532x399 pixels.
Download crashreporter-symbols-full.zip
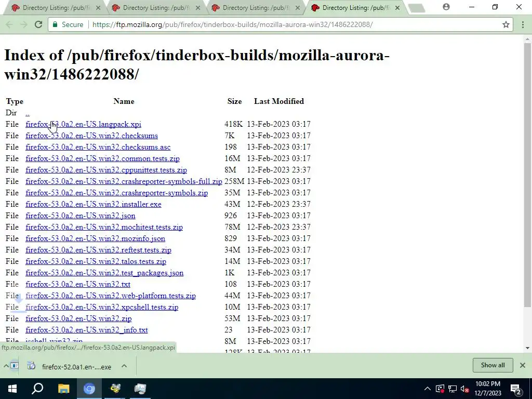coord(124,181)
